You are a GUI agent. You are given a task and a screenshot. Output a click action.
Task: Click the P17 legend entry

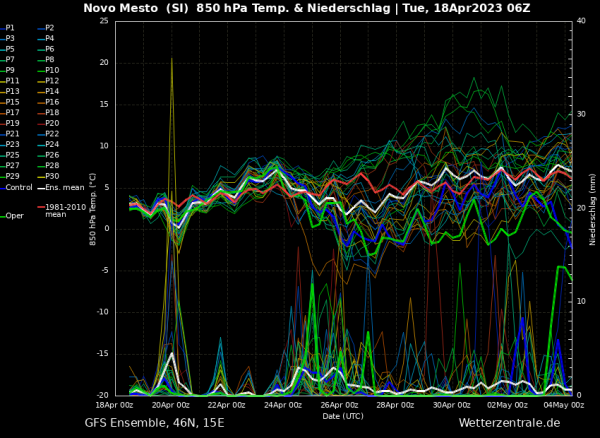9,112
